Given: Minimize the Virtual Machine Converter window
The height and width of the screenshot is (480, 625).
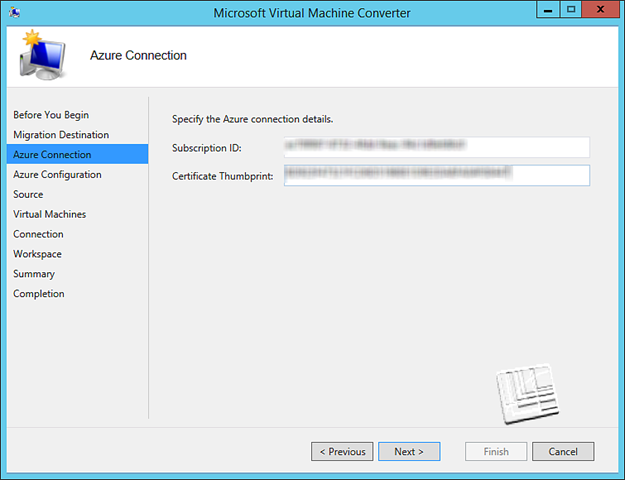Looking at the screenshot, I should (x=548, y=10).
